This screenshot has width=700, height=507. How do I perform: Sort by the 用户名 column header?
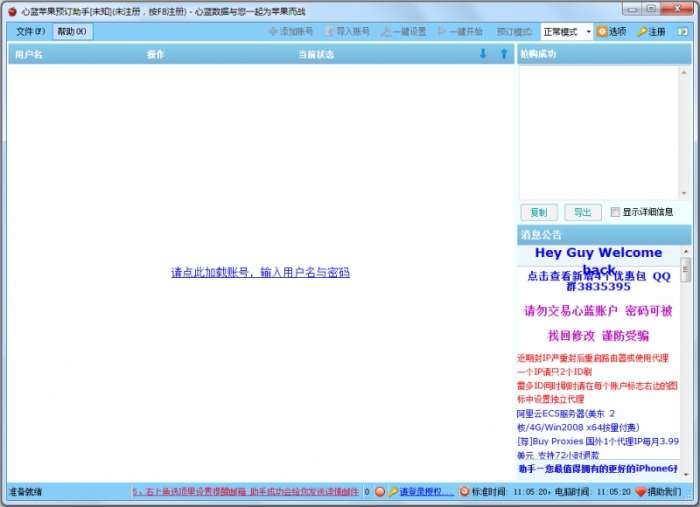tap(29, 54)
